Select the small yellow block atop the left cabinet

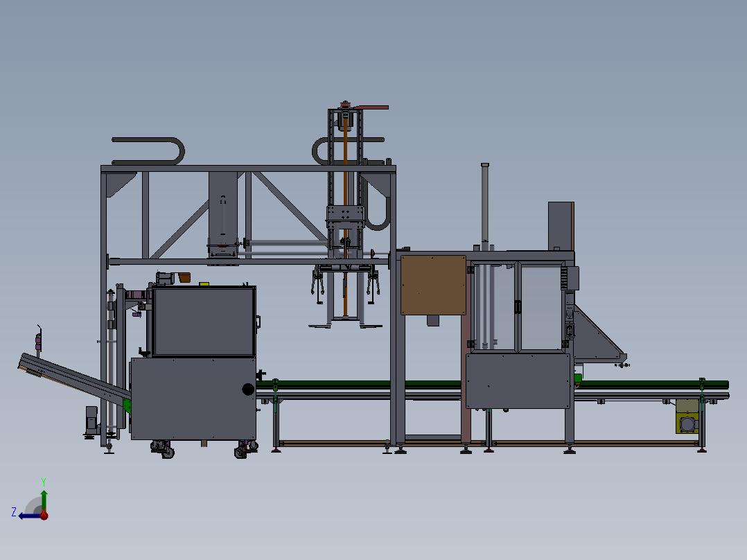(x=204, y=283)
